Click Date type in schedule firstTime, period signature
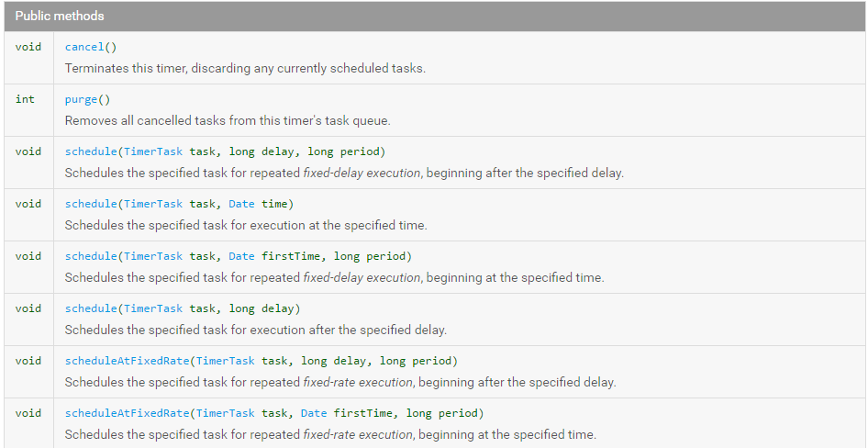 tap(241, 256)
